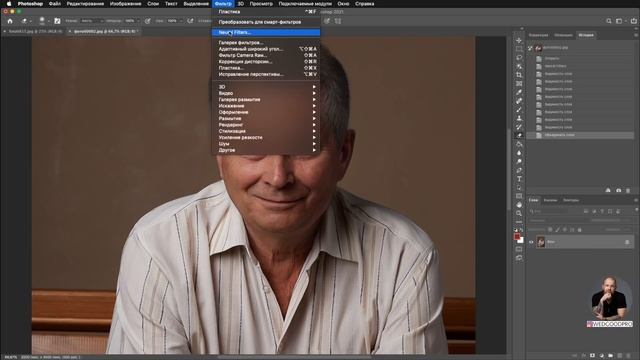Click the history snapshot thumbnail
Viewport: 640px width, 360px height.
point(538,48)
